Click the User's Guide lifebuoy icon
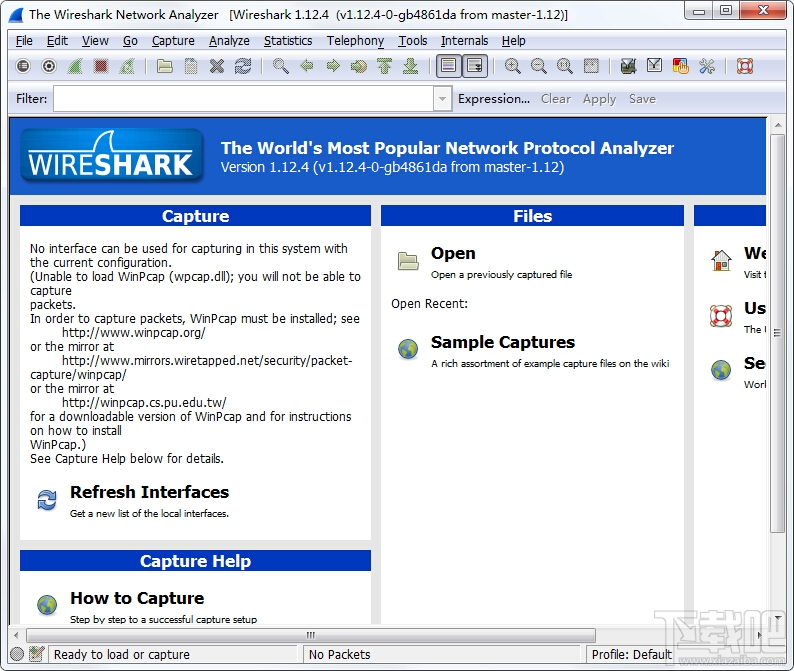Screen dimensions: 794x671 click(721, 316)
